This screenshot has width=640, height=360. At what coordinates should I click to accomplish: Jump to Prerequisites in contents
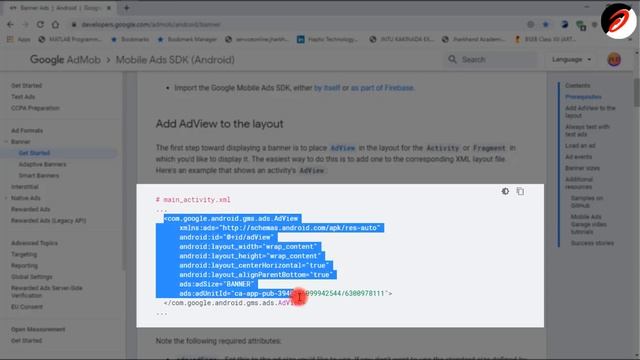pos(583,97)
